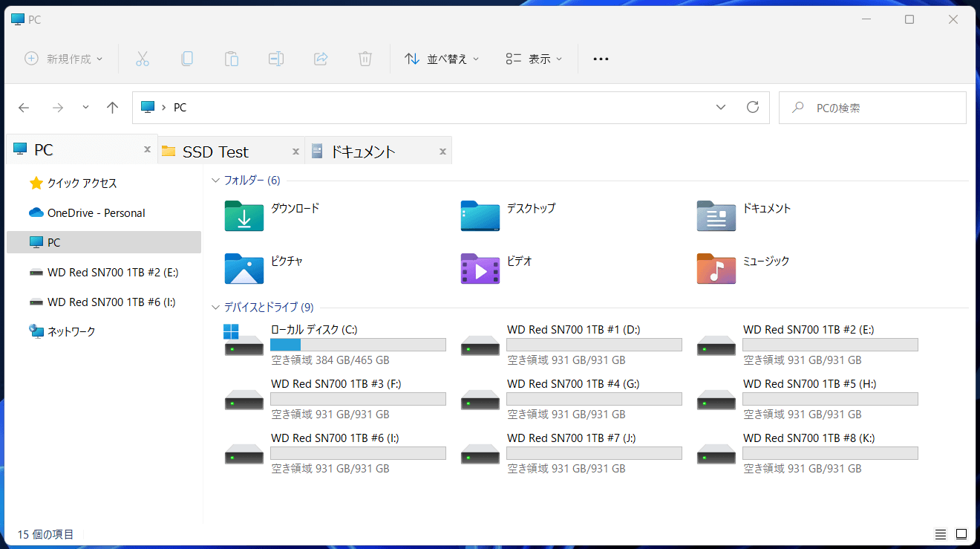Go back with the left arrow

[x=24, y=108]
